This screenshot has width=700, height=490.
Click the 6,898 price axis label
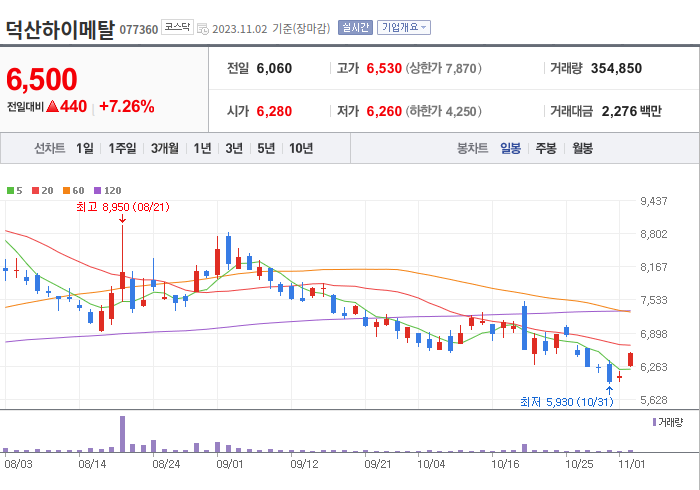654,334
